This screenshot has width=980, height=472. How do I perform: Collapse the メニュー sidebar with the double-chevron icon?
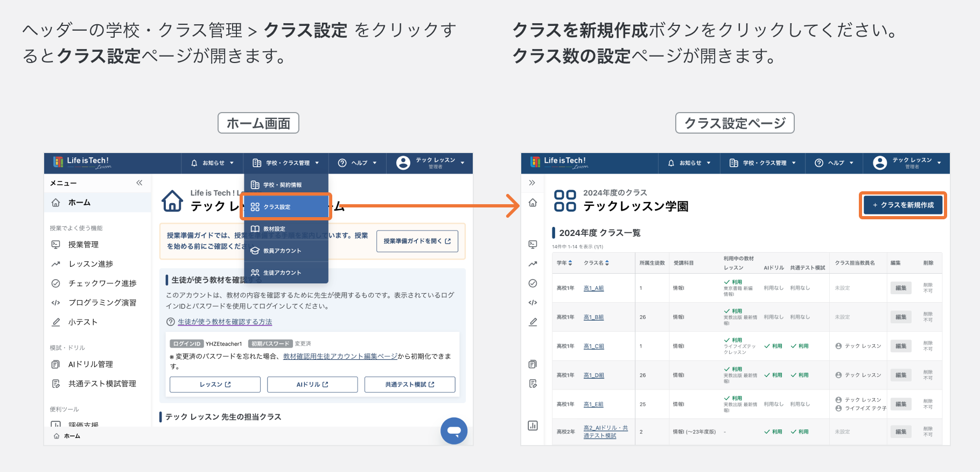point(139,183)
